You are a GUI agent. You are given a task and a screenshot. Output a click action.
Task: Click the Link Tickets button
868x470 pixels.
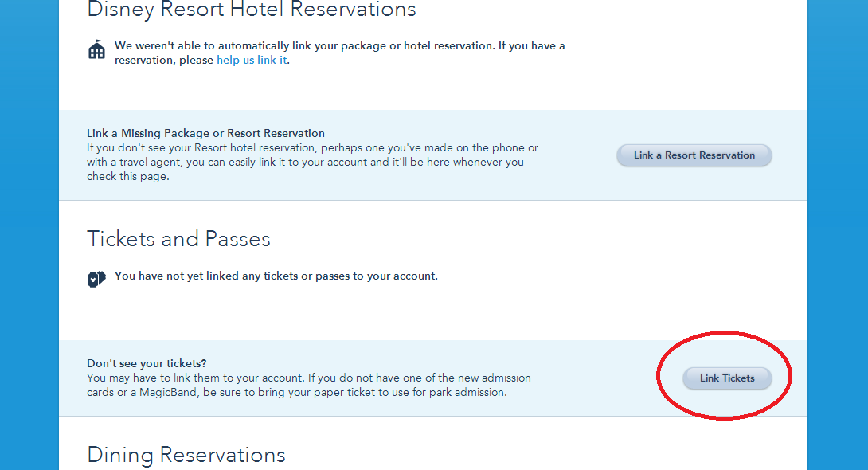726,378
